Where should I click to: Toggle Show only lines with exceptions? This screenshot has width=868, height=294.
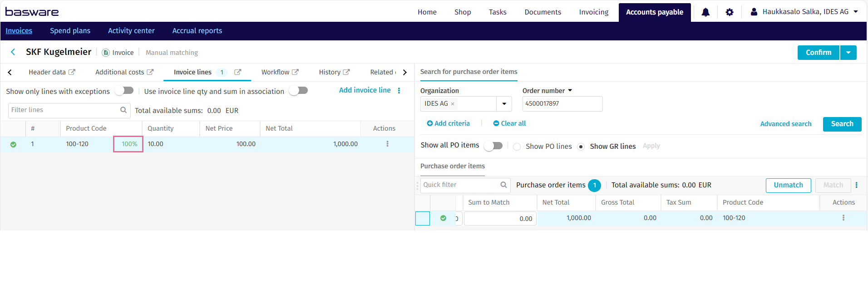124,91
